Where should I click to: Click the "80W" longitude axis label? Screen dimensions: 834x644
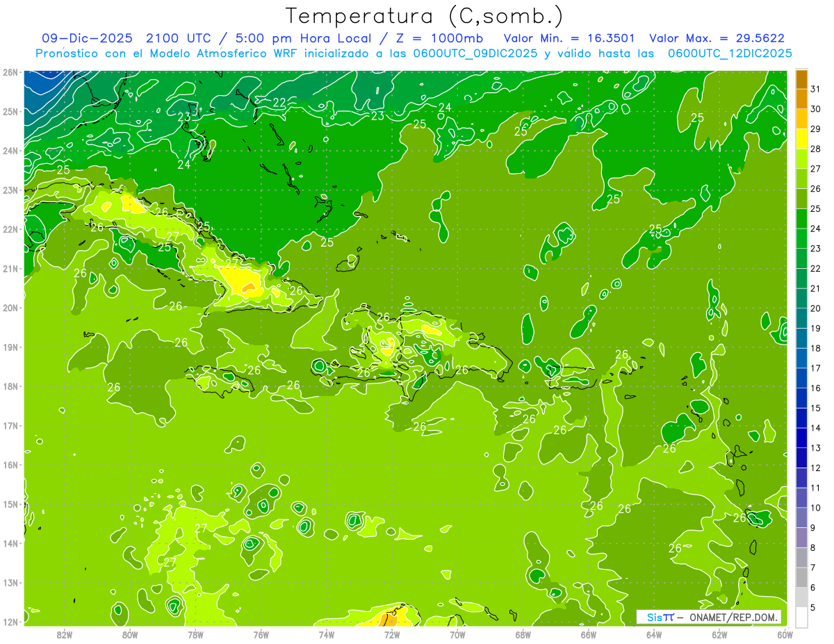coord(130,634)
